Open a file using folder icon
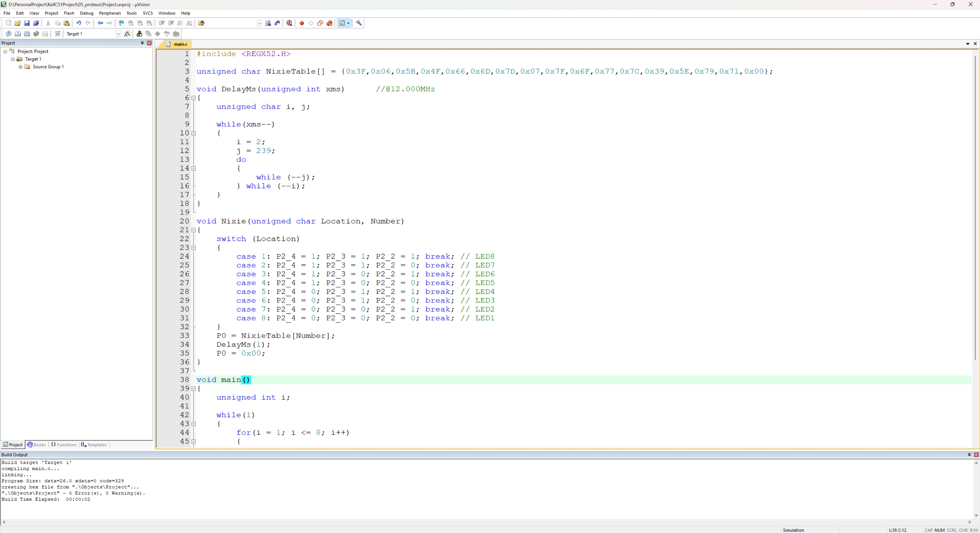 [18, 23]
